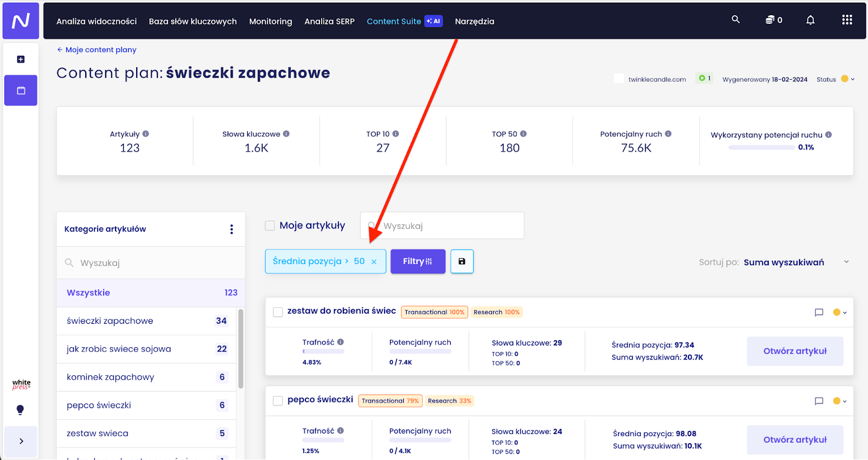Click the category list scrollbar
This screenshot has height=460, width=868.
click(241, 349)
